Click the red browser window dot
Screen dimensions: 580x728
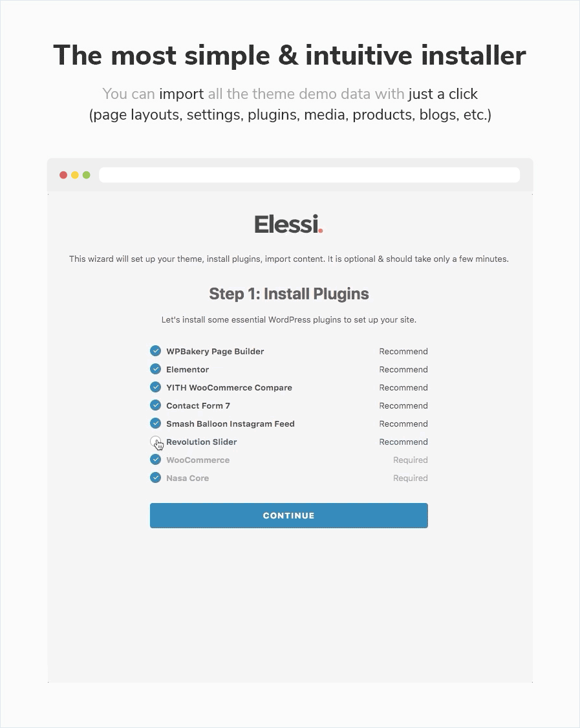pyautogui.click(x=63, y=175)
